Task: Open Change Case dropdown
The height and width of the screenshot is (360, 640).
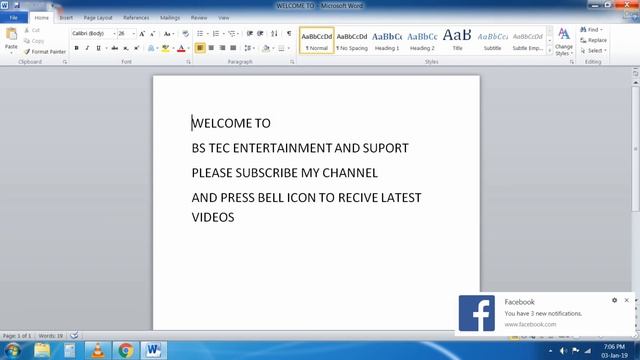Action: 169,34
